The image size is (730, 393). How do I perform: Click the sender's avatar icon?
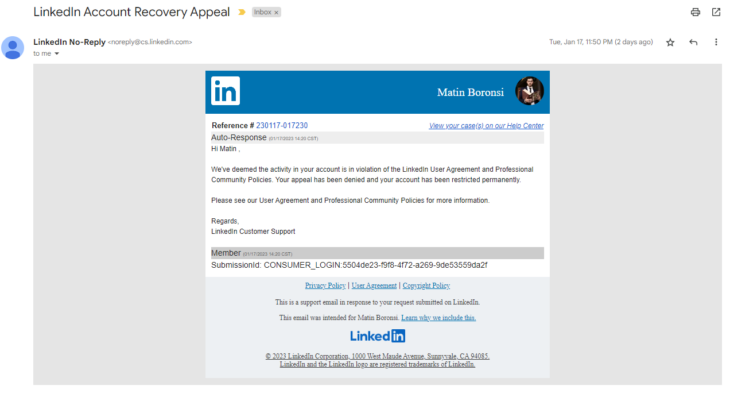13,48
